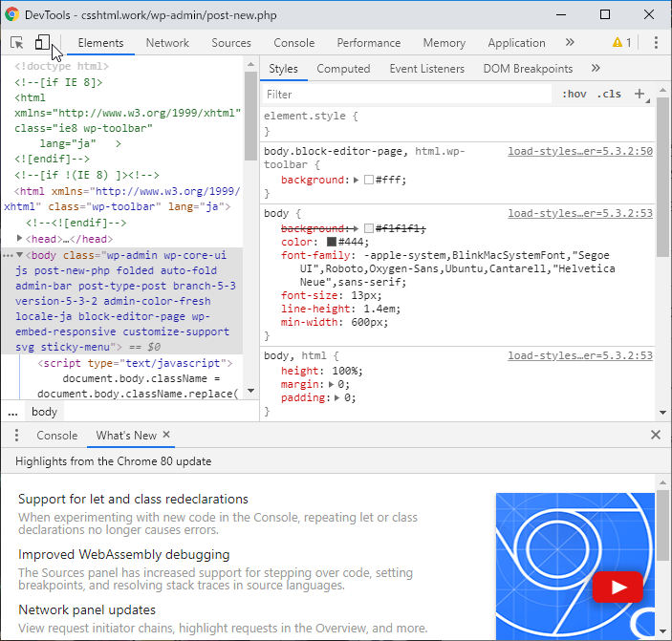The width and height of the screenshot is (672, 641).
Task: Open the #fff background color swatch
Action: tap(369, 180)
